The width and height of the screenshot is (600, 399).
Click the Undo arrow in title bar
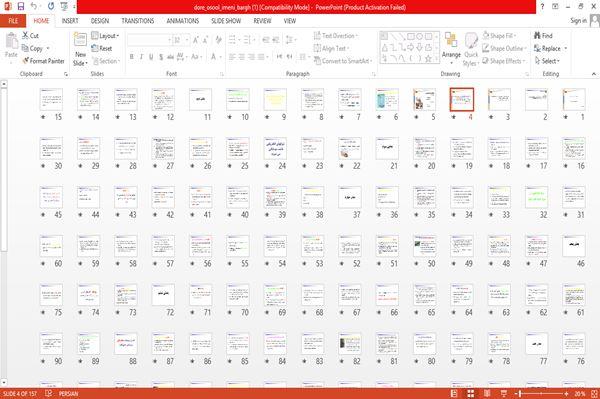click(34, 6)
